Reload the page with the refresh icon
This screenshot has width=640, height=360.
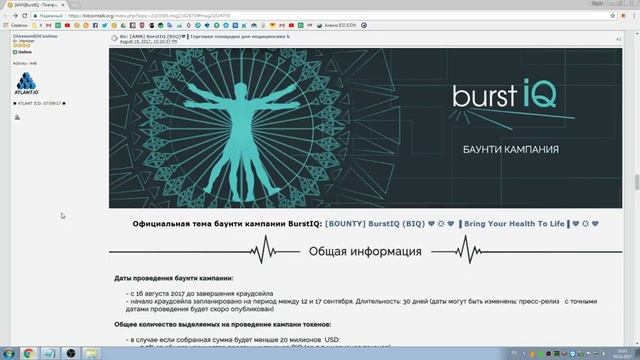pos(24,16)
